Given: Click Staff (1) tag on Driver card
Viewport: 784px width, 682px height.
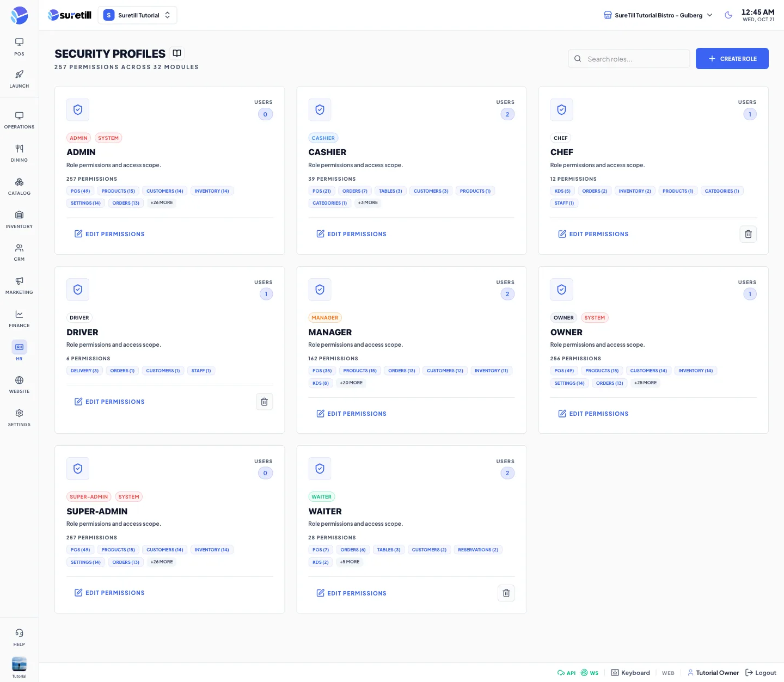Looking at the screenshot, I should [x=201, y=371].
